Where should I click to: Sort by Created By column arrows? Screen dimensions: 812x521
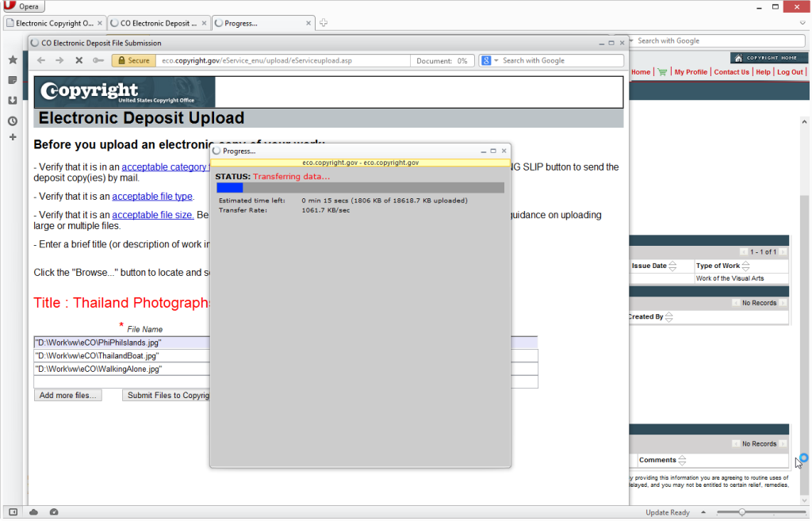(x=669, y=317)
